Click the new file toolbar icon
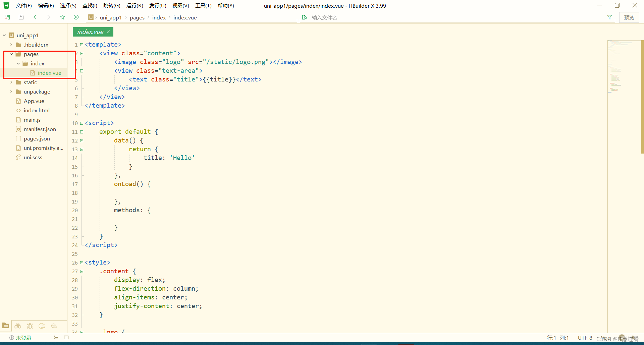Screen dimensions: 644x345 (7, 17)
